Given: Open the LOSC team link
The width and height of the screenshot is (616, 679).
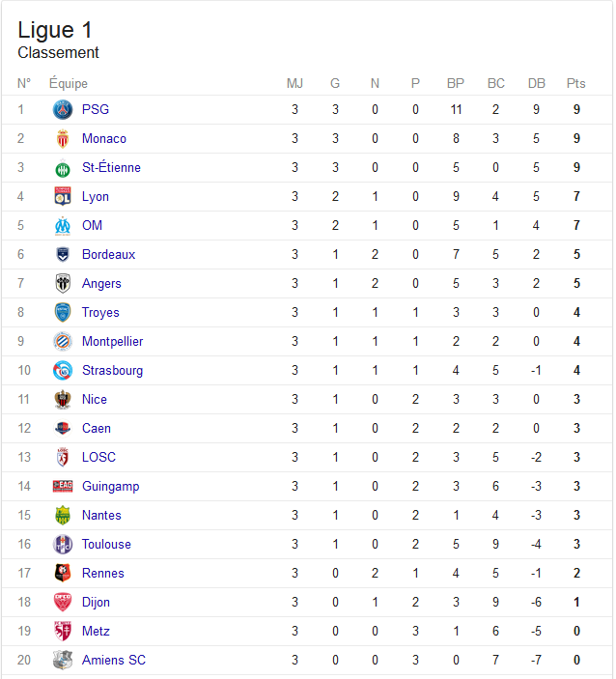Looking at the screenshot, I should point(99,457).
